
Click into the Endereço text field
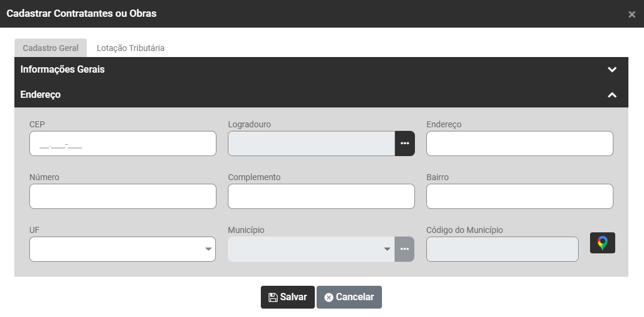(519, 143)
